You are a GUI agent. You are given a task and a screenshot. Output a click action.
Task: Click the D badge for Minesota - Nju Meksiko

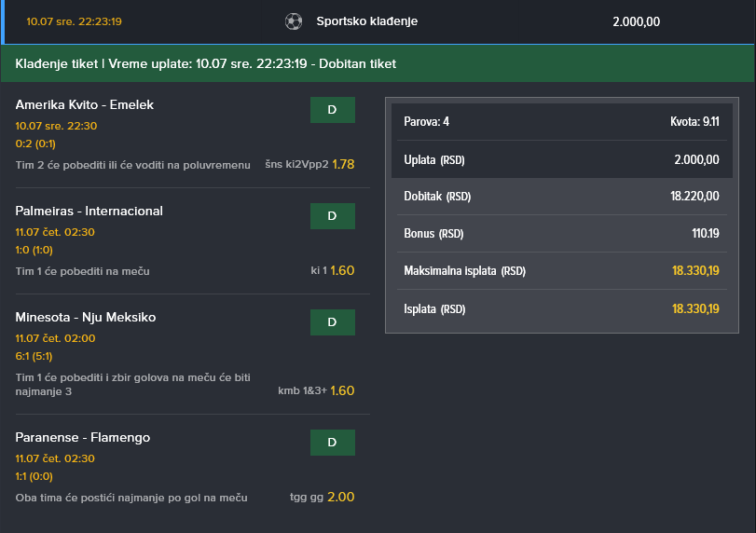[333, 322]
